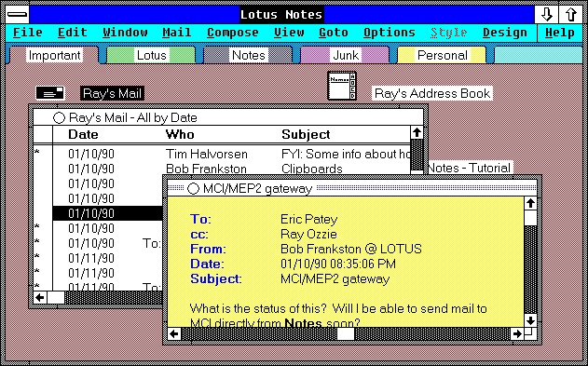Screen dimensions: 588x366
Task: Click the To: recipient Eric Patey
Action: (309, 219)
